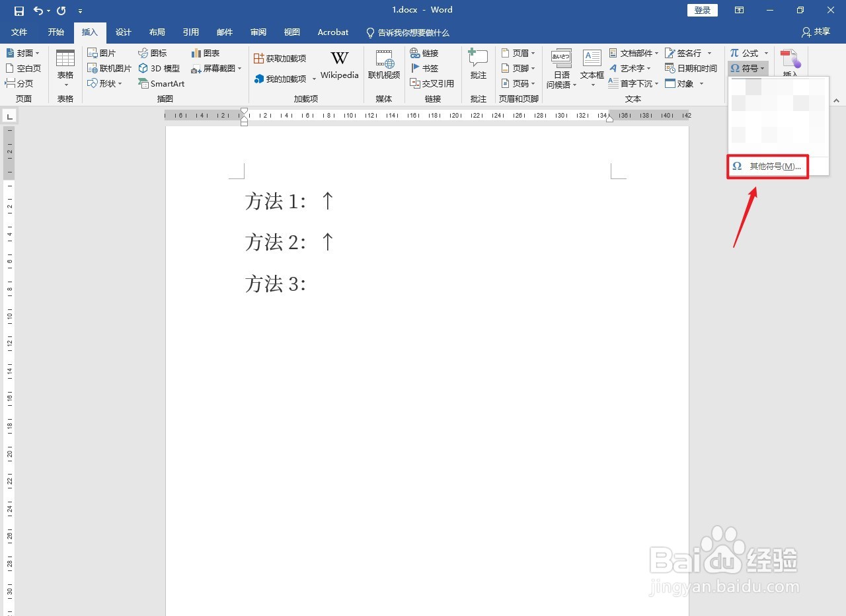Switch to the 审阅 ribbon tab
This screenshot has width=846, height=616.
(258, 32)
